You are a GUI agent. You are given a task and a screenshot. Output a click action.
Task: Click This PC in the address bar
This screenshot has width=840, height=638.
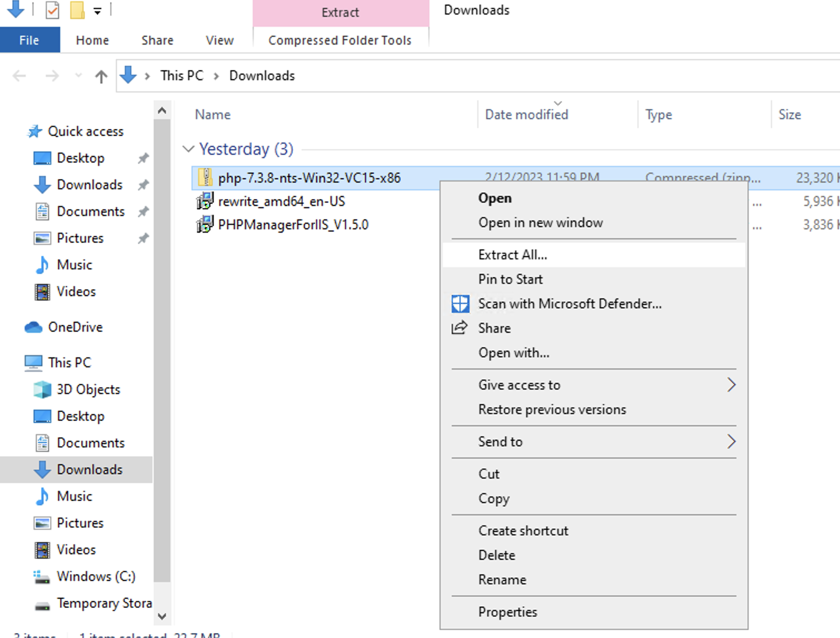click(x=182, y=76)
